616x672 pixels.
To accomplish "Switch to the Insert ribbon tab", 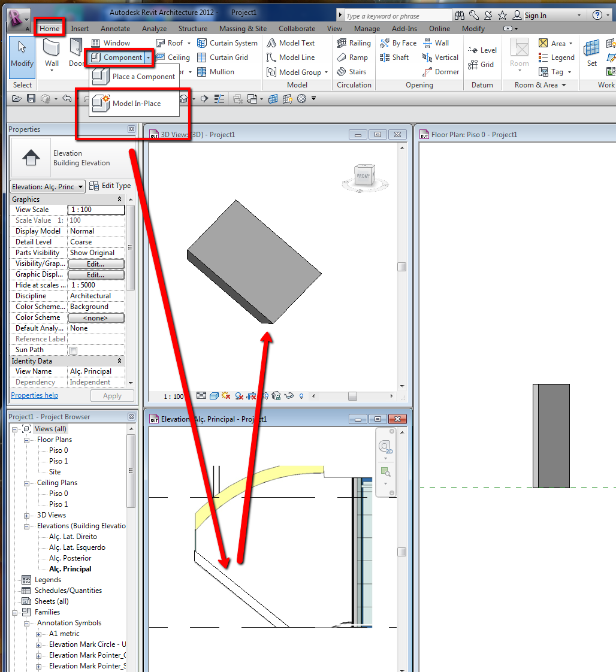I will [80, 29].
